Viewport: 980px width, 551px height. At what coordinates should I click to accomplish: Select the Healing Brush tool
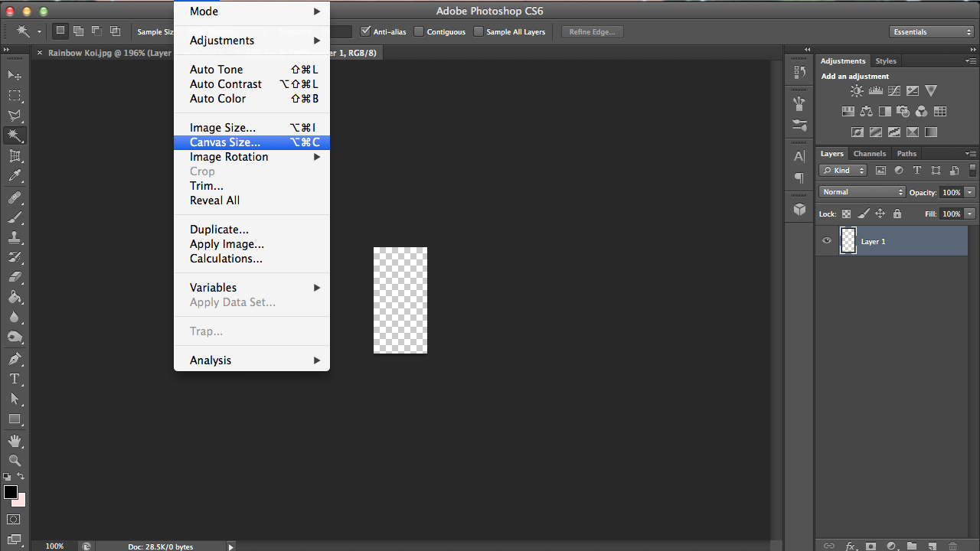point(15,195)
